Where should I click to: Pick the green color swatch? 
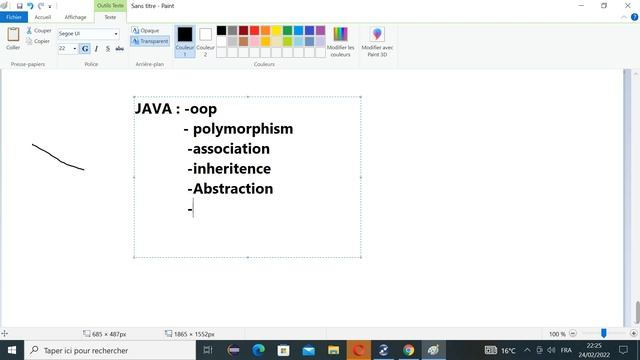click(288, 31)
